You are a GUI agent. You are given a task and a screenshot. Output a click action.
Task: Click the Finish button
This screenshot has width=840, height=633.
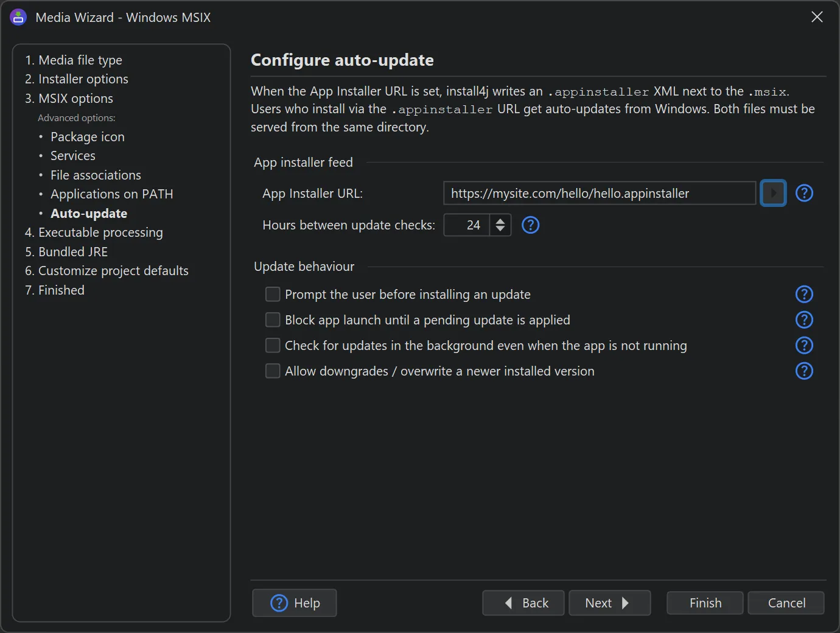[705, 603]
